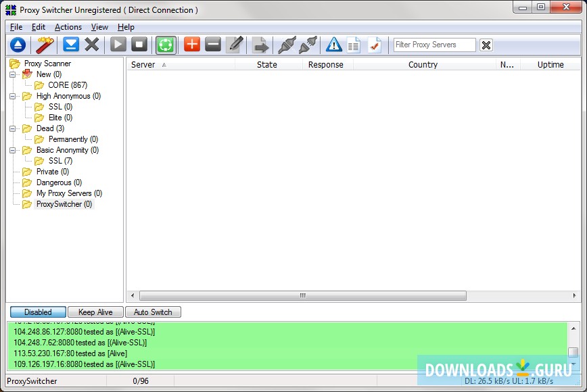Open the magic wand wizard tool
This screenshot has height=392, width=587.
coord(45,45)
